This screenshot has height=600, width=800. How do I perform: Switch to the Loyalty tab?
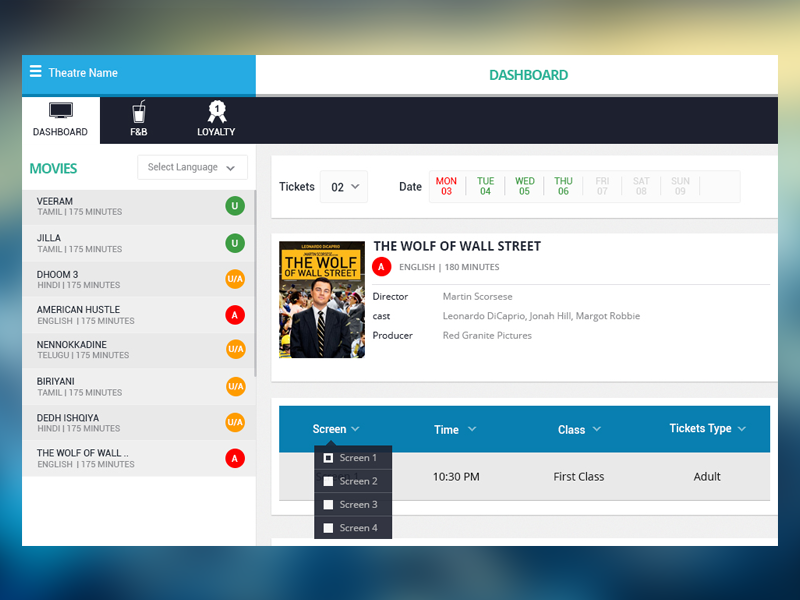point(216,120)
